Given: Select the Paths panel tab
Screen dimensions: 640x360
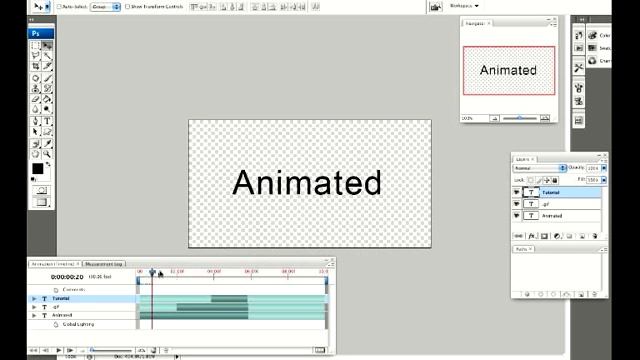Looking at the screenshot, I should 523,249.
